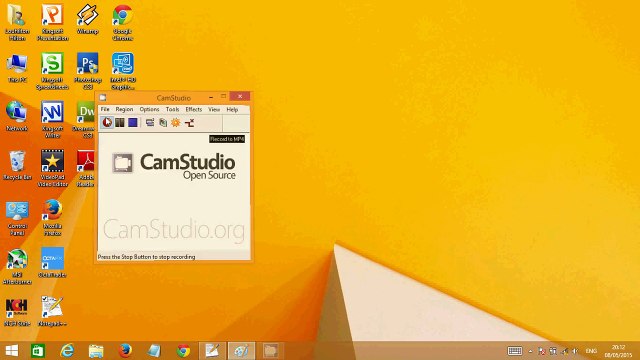
Task: Open Firefox from the taskbar
Action: click(x=125, y=351)
